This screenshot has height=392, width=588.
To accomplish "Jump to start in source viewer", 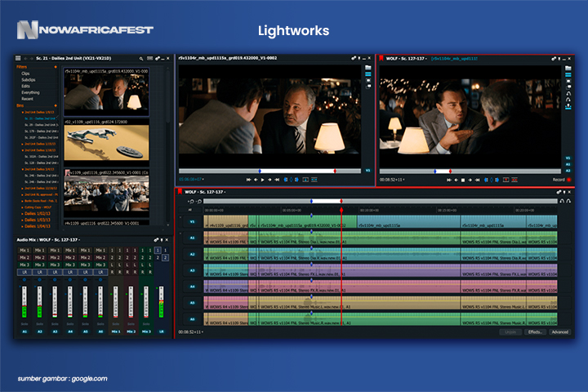I will click(248, 180).
